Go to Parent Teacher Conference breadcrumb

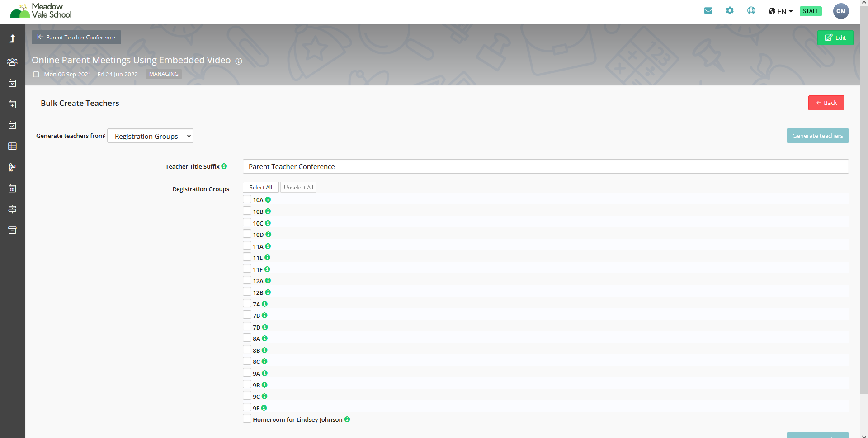(76, 38)
